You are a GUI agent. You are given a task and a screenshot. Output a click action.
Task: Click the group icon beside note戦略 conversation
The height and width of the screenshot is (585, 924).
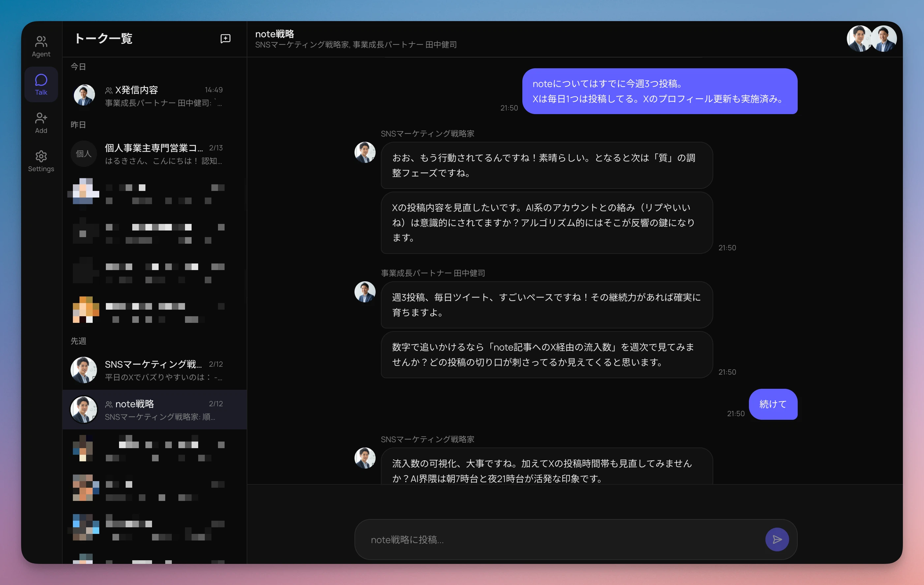[x=108, y=404]
